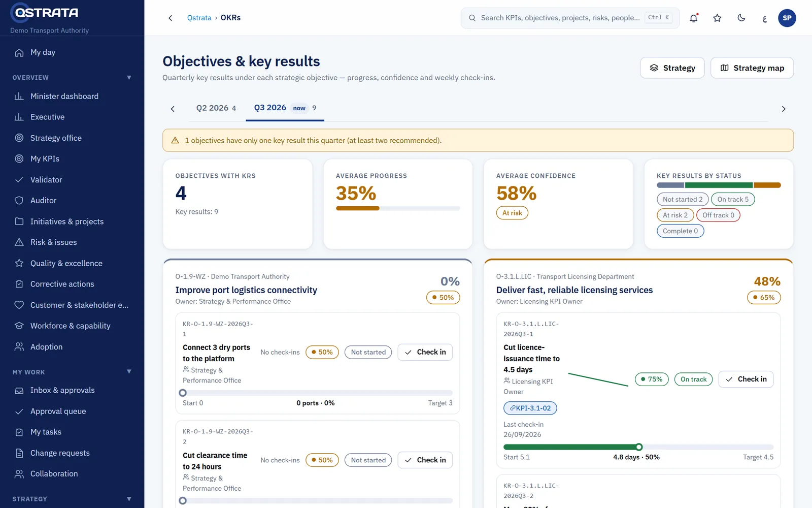Click the favorites star icon in header
Viewport: 812px width, 508px height.
[717, 18]
